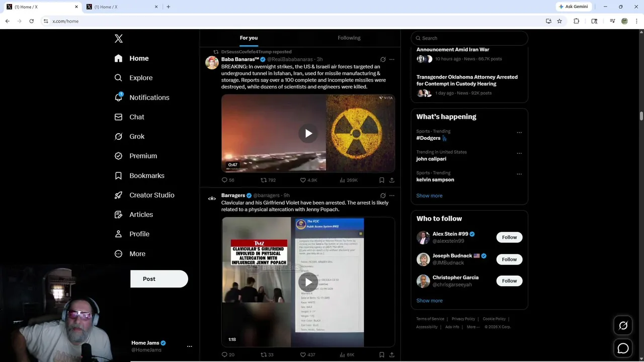Open more options for Barragers post

(x=392, y=196)
